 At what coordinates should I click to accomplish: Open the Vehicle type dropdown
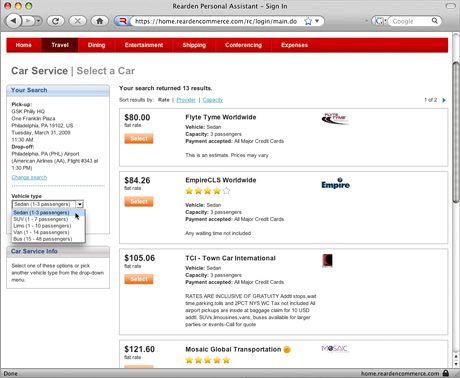tap(48, 204)
